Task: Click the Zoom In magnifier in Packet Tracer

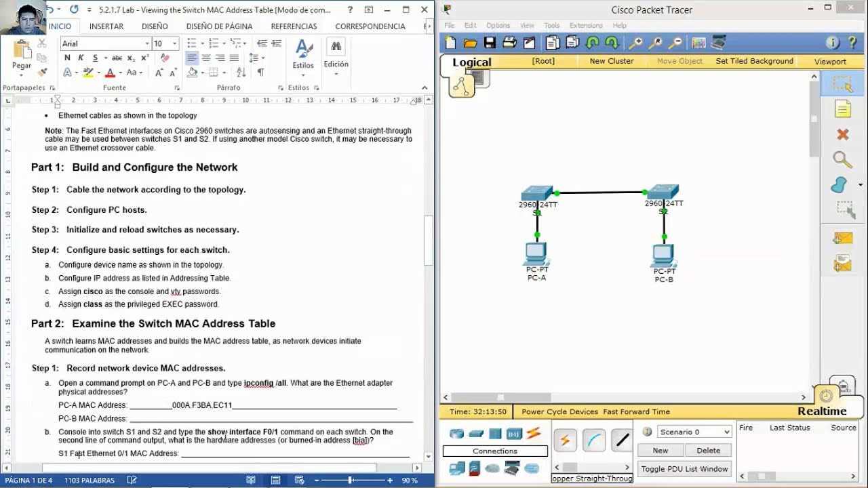Action: (x=635, y=43)
